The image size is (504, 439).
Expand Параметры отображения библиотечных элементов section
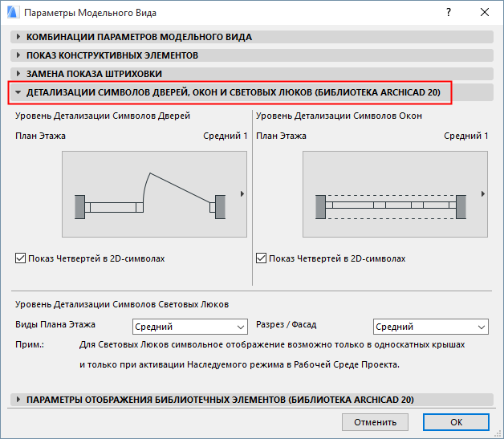tap(252, 400)
